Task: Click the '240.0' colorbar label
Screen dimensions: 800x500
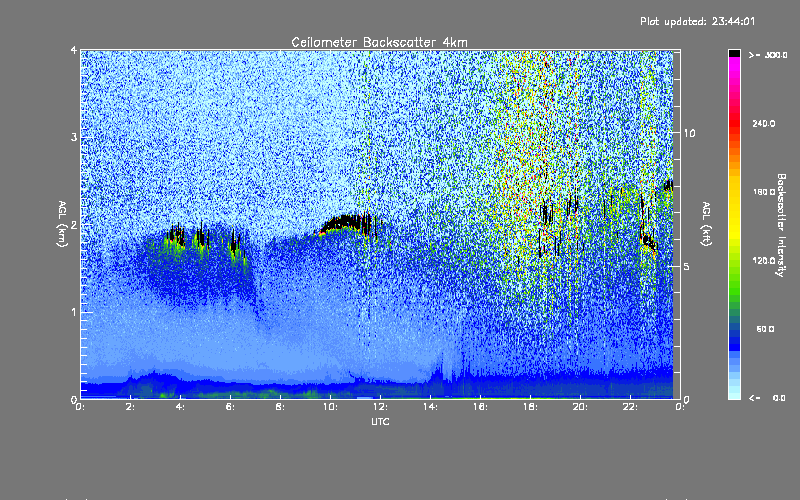Action: coord(764,123)
